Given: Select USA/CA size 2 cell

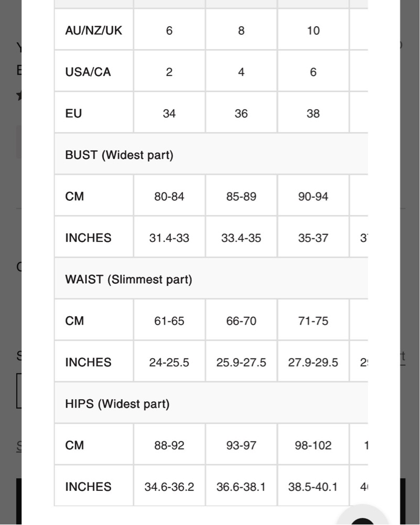Looking at the screenshot, I should click(169, 72).
